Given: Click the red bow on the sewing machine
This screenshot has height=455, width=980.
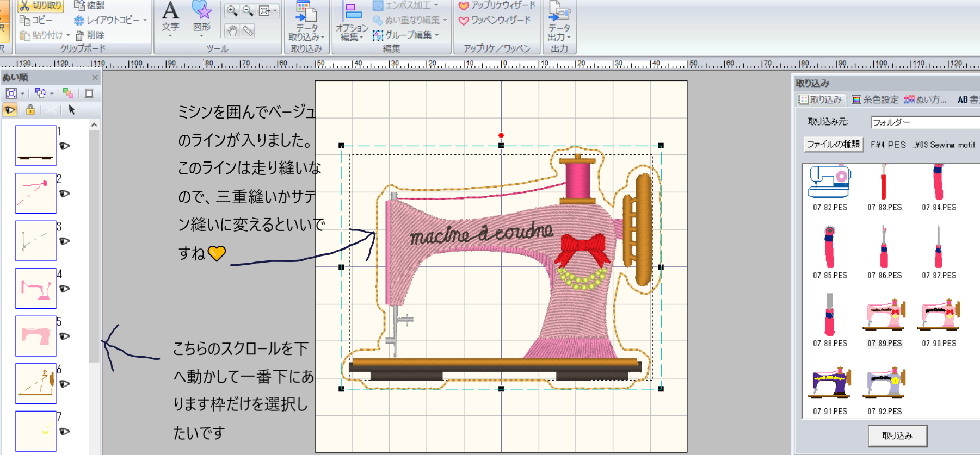Looking at the screenshot, I should pyautogui.click(x=582, y=250).
